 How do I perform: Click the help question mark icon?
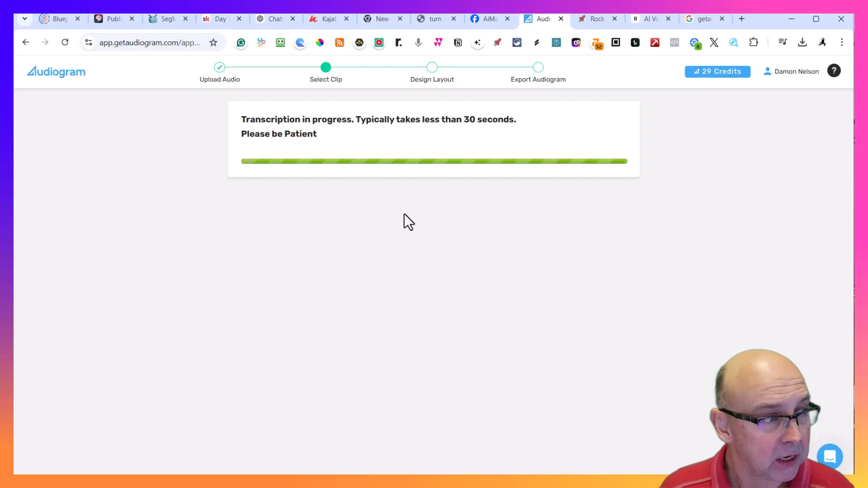point(835,71)
